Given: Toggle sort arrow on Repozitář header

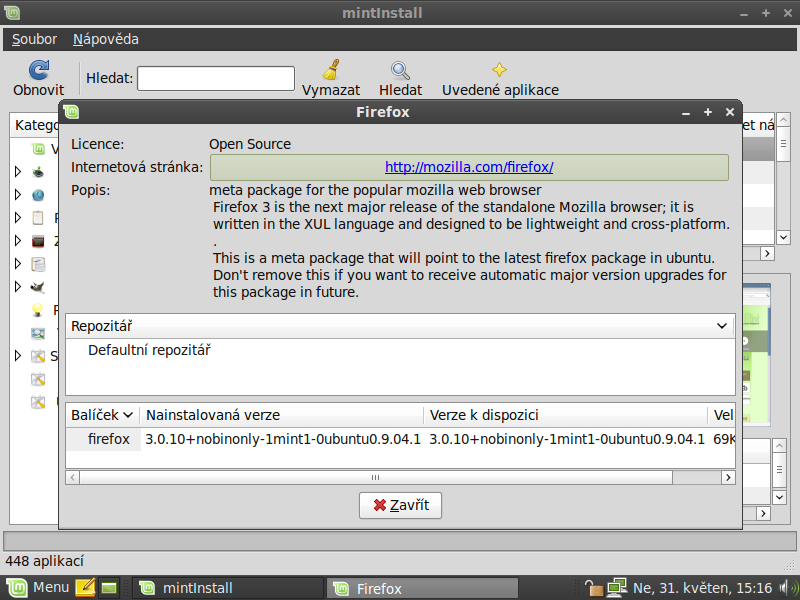Looking at the screenshot, I should click(x=721, y=326).
